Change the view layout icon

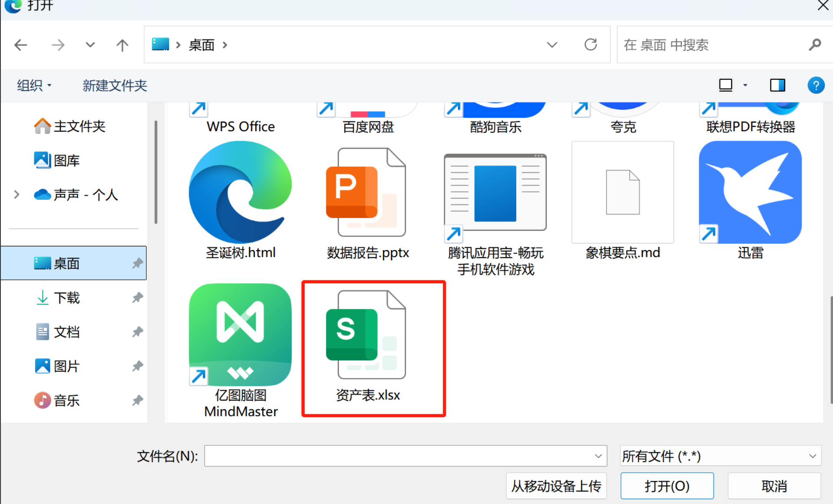pos(726,85)
